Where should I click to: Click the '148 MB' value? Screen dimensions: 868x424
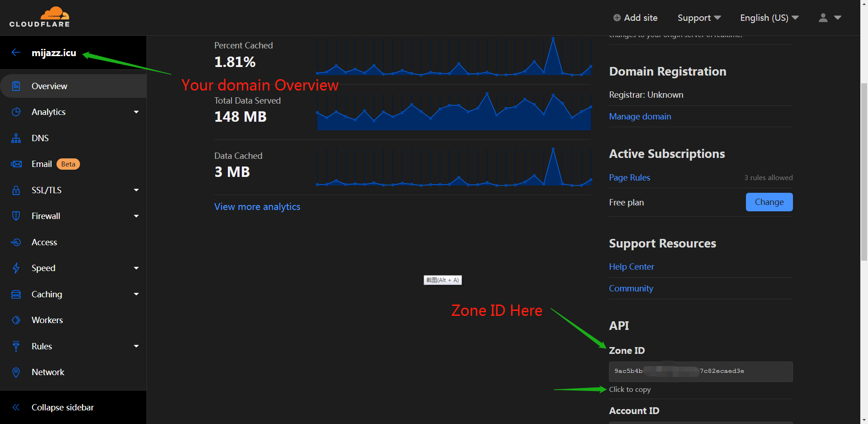(x=241, y=117)
